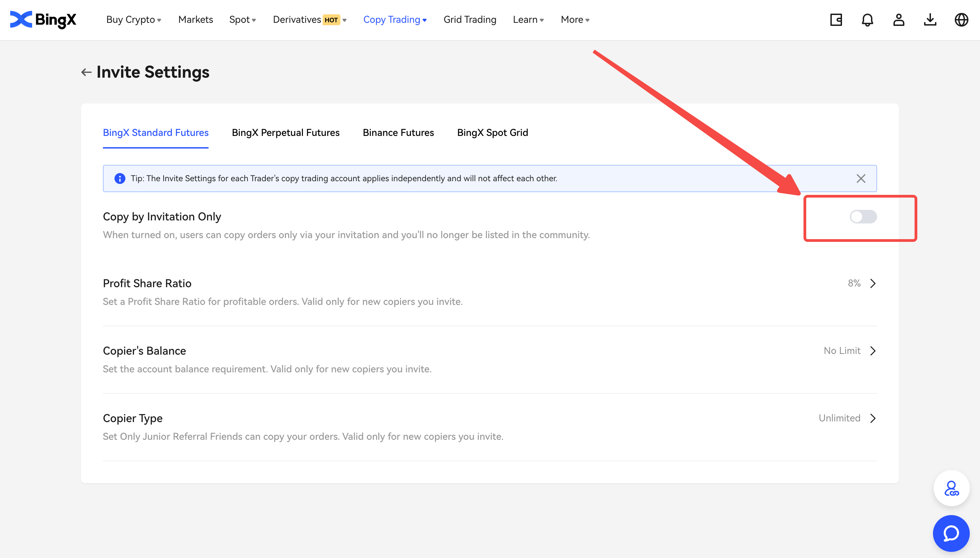Open the live chat support bubble
Image resolution: width=980 pixels, height=558 pixels.
(x=951, y=533)
